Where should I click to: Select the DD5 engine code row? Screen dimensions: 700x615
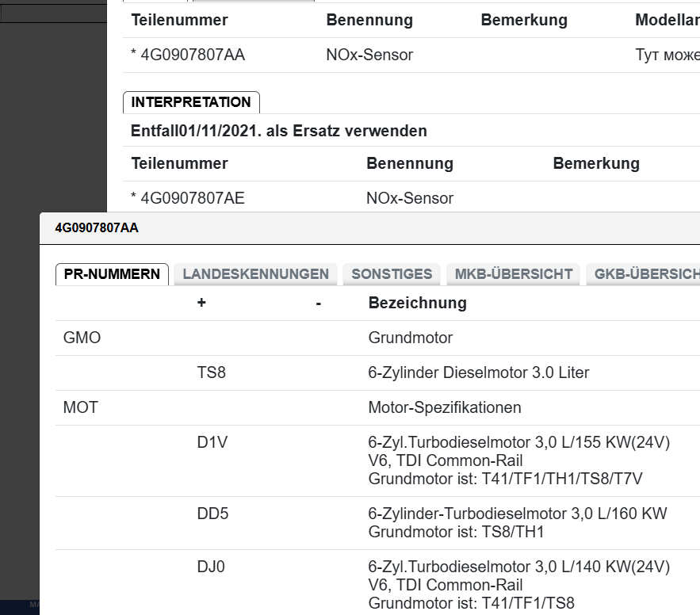pos(213,514)
